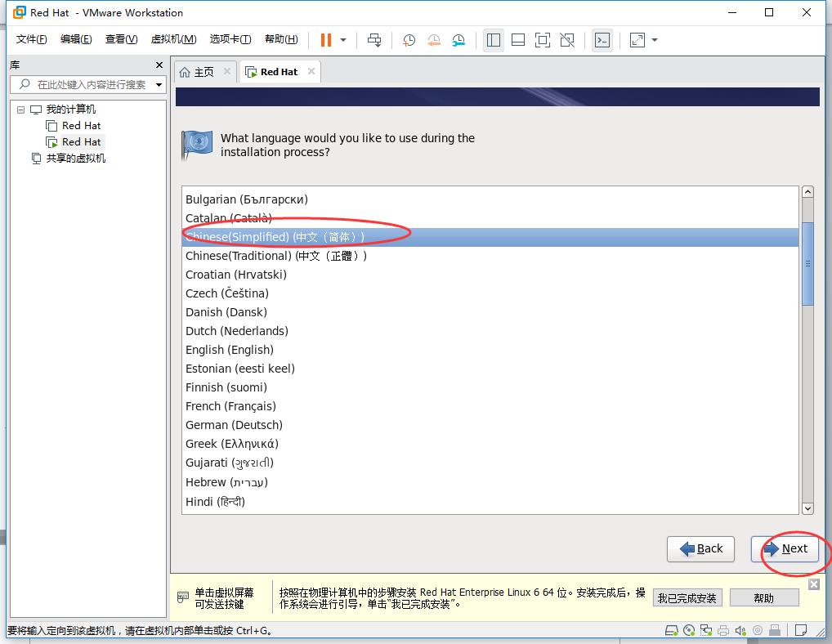This screenshot has width=832, height=644.
Task: Select English (English) language
Action: click(490, 350)
